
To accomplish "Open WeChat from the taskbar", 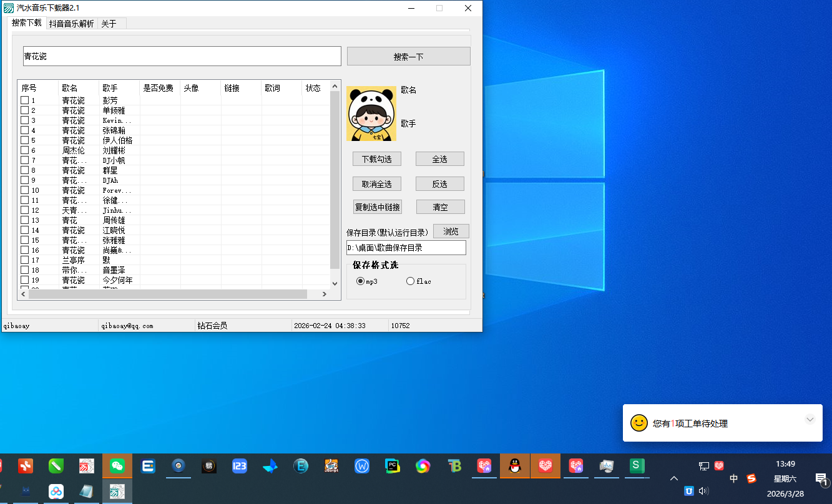I will pos(117,466).
